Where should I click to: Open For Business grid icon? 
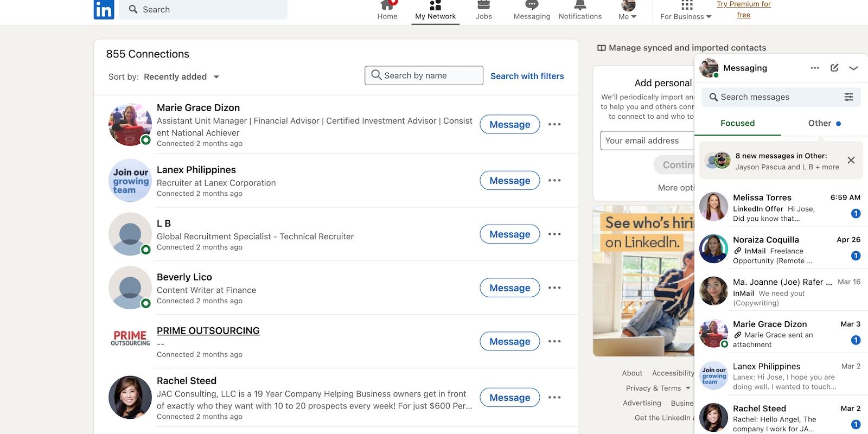click(x=687, y=5)
